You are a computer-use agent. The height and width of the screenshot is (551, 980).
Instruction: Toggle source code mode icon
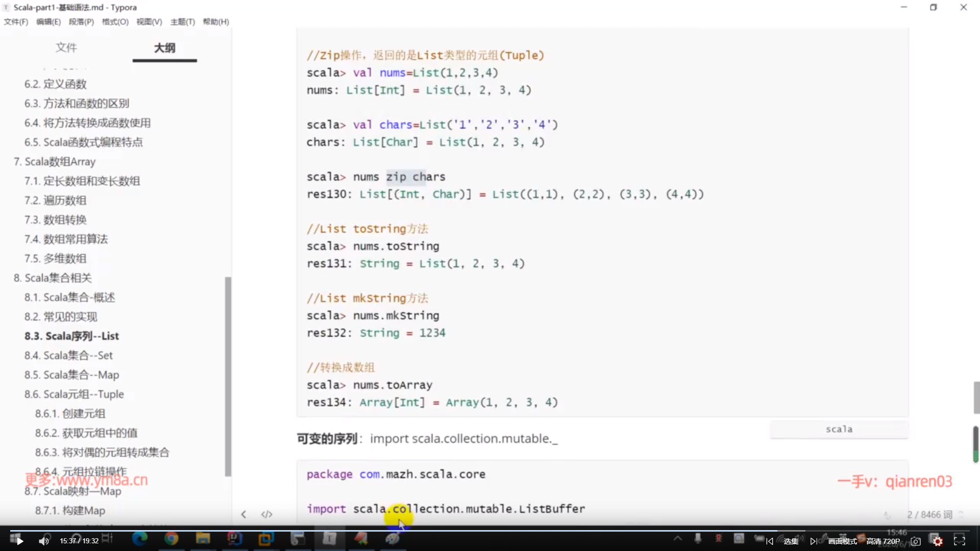266,514
